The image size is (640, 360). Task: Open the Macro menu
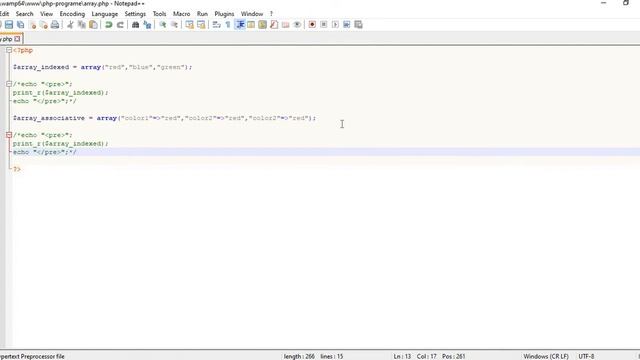pos(182,14)
